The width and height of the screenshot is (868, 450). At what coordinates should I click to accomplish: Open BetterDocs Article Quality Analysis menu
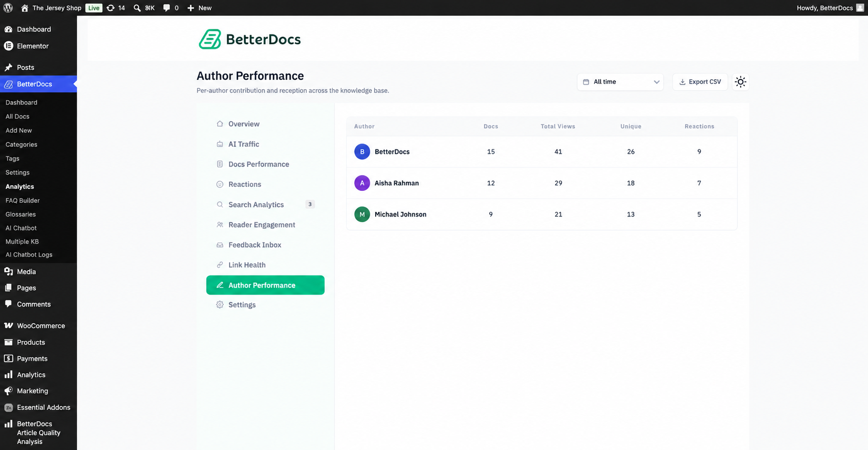(x=38, y=433)
